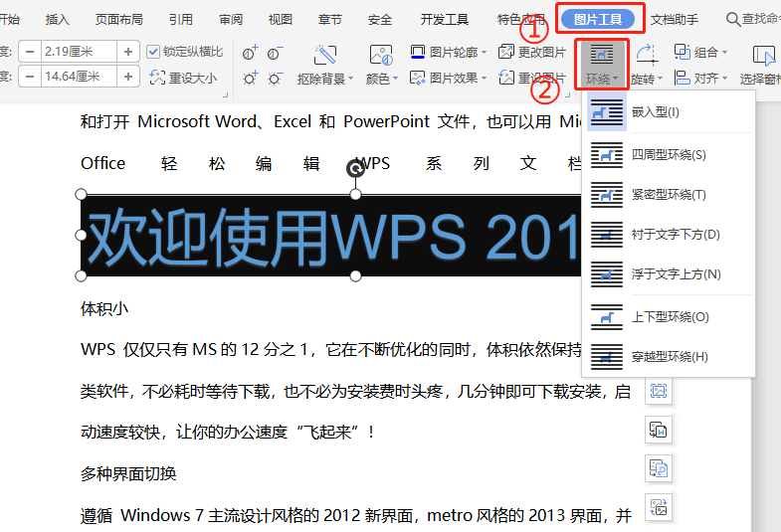This screenshot has height=532, width=781.
Task: Open the size group dialog launcher
Action: 226,94
